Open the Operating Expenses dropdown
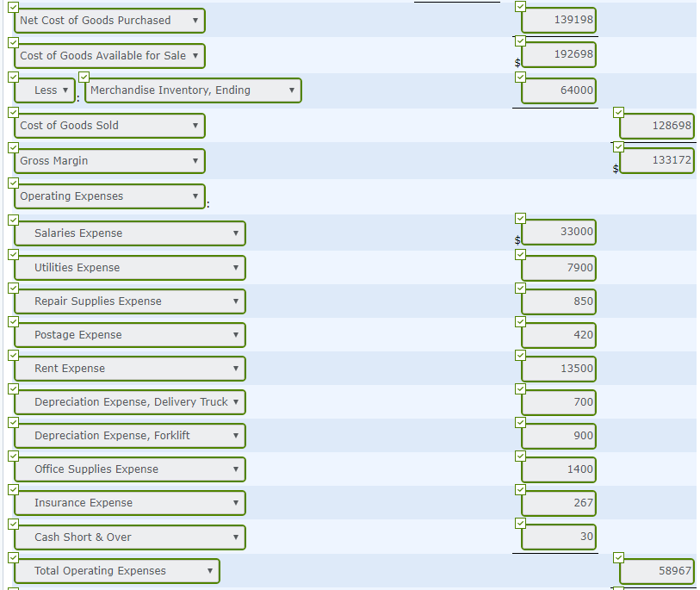 pos(109,196)
